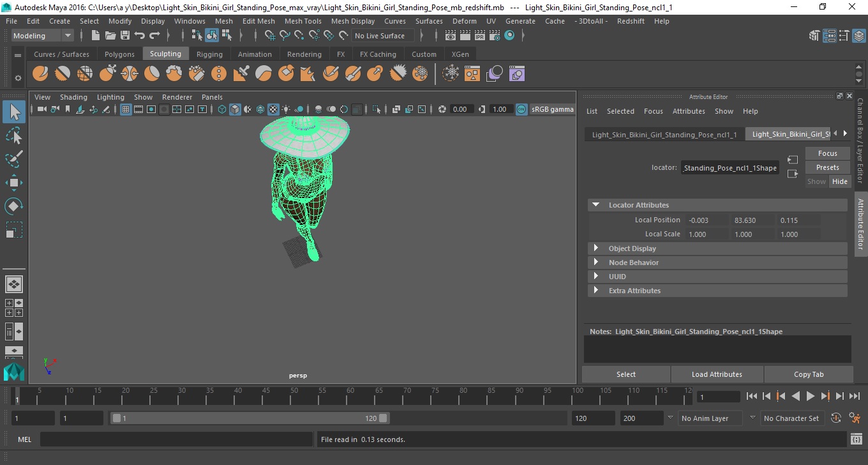Click the undo arrow icon
The height and width of the screenshot is (465, 868).
pos(140,36)
